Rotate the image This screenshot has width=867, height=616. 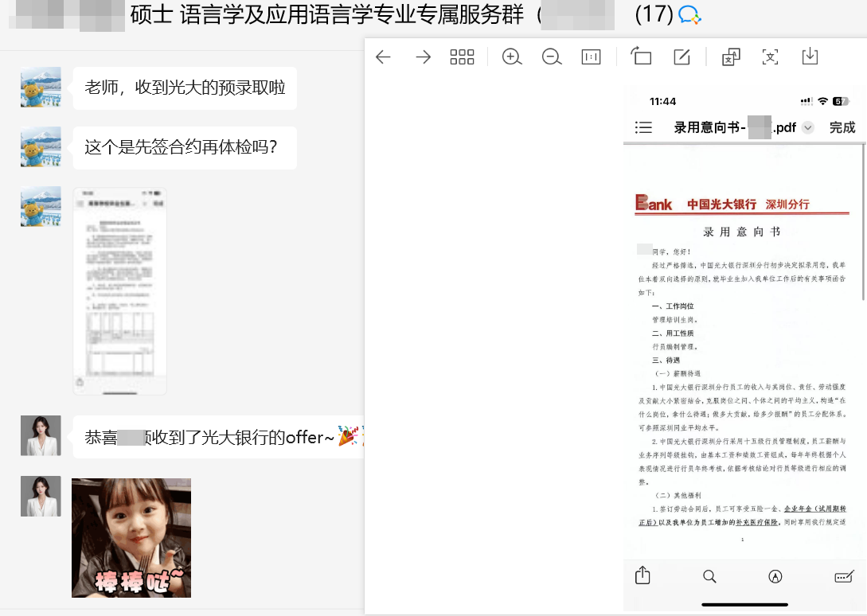coord(641,57)
